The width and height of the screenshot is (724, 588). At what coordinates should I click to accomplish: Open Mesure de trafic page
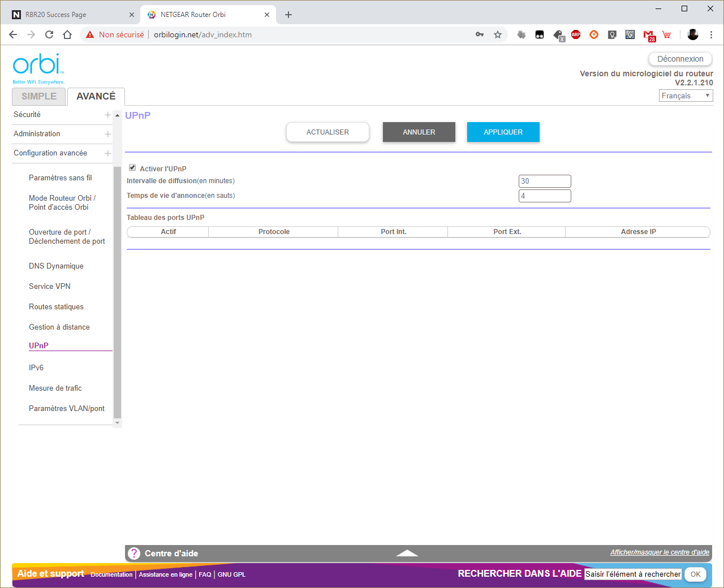[x=55, y=388]
